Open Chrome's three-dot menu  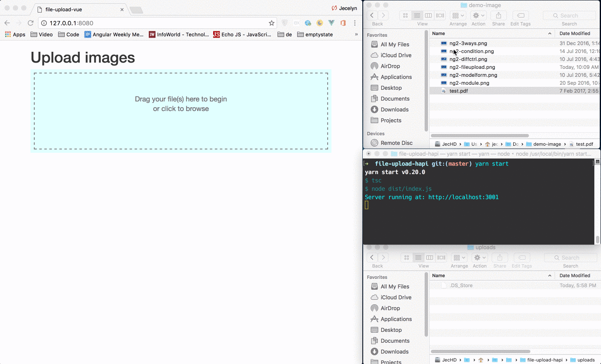pyautogui.click(x=355, y=23)
